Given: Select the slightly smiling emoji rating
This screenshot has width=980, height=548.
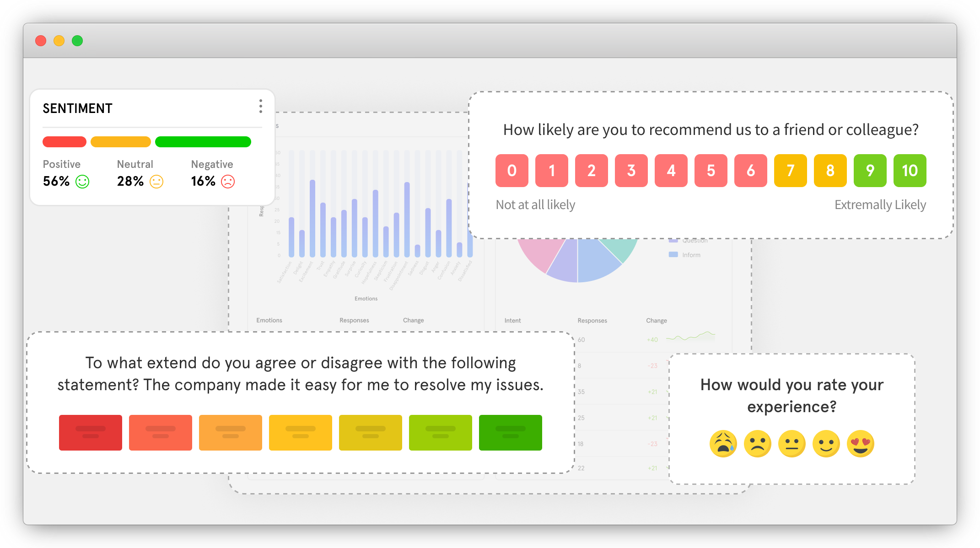Looking at the screenshot, I should click(x=826, y=444).
